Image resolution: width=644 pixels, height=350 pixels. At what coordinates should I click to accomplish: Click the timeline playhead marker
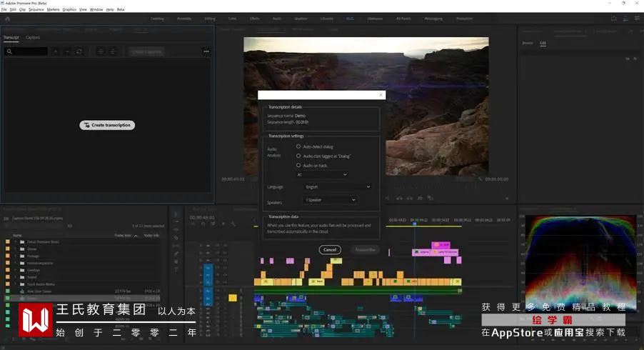pos(414,224)
